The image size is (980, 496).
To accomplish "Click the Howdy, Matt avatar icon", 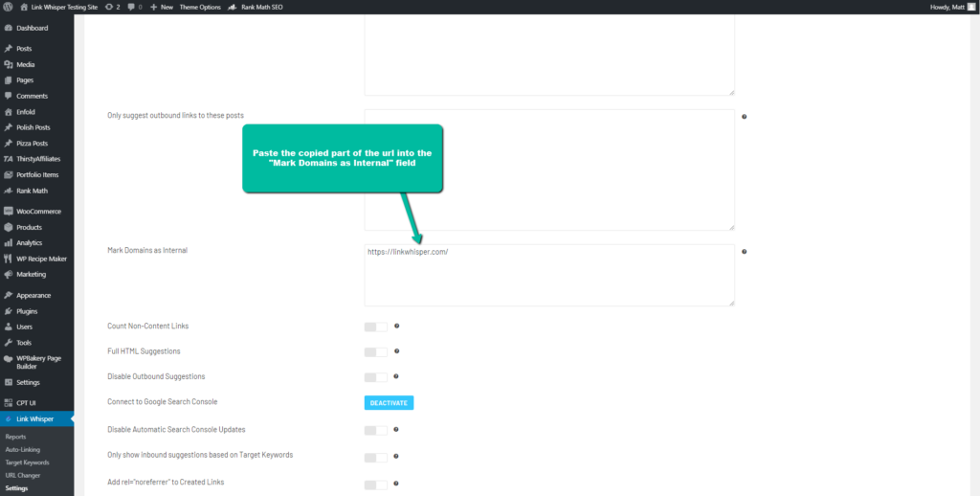I will pos(971,7).
